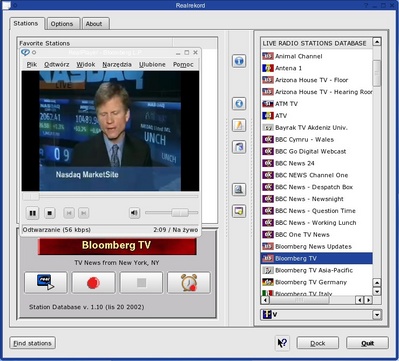This screenshot has height=361, width=399.
Task: Click the Quit button
Action: (x=367, y=343)
